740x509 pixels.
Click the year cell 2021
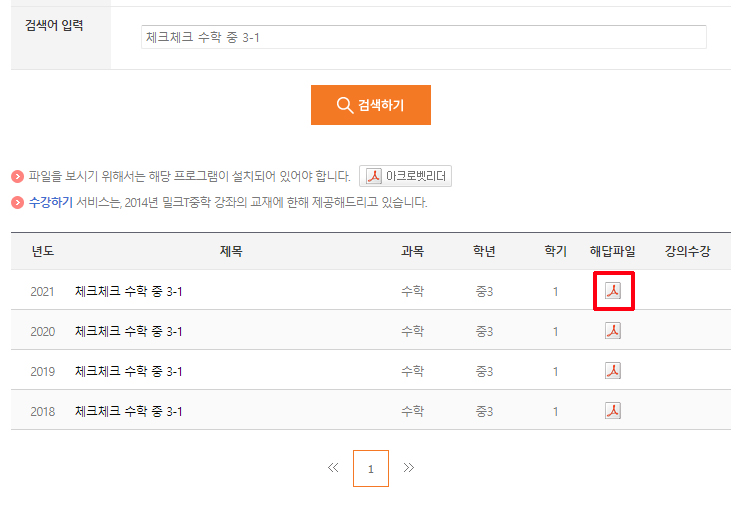click(42, 292)
